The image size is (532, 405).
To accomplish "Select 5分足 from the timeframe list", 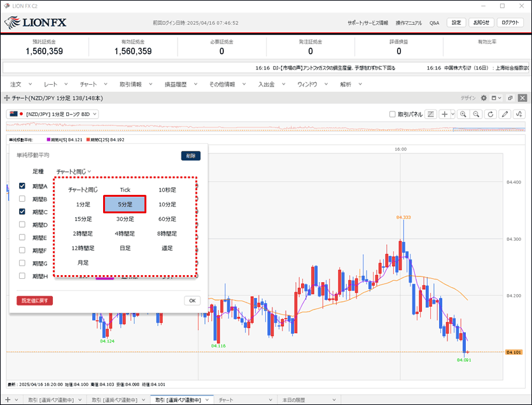I will point(125,204).
